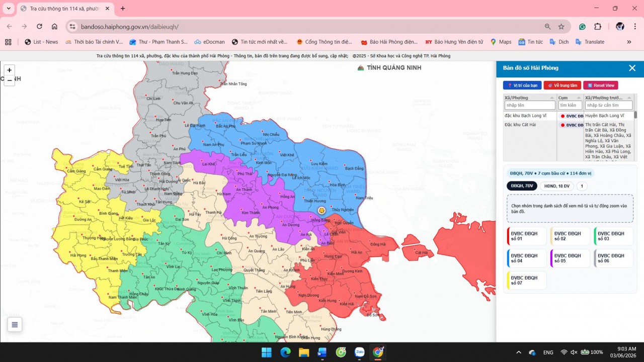644x362 pixels.
Task: Open Chrome extensions puzzle icon
Action: click(x=598, y=27)
